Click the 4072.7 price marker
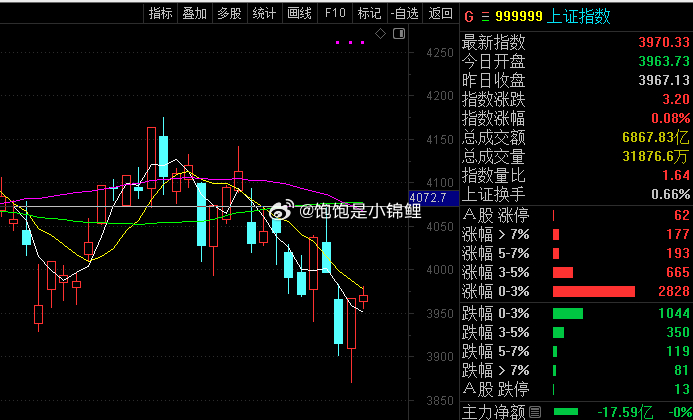 434,198
